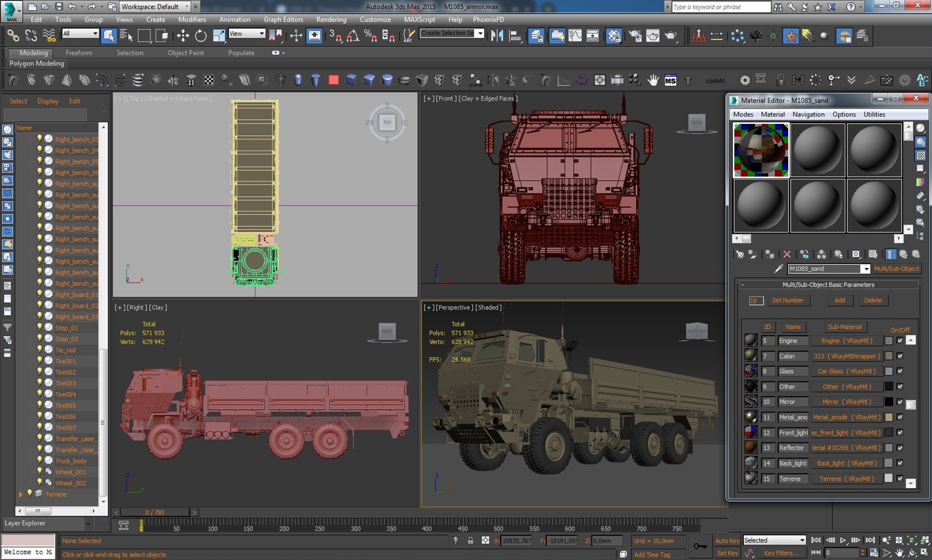Click the Auto Key button
Image resolution: width=932 pixels, height=560 pixels.
727,541
